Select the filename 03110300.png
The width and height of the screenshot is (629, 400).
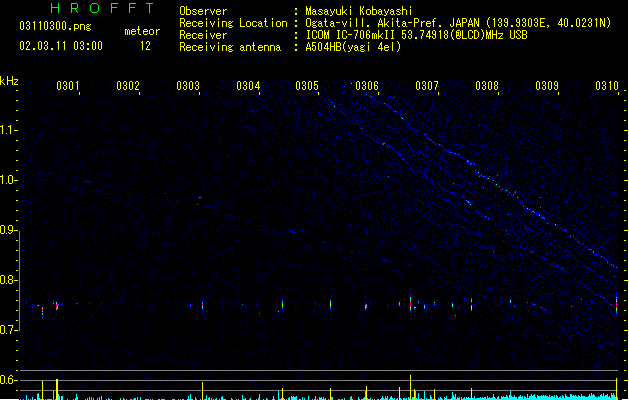pos(55,26)
